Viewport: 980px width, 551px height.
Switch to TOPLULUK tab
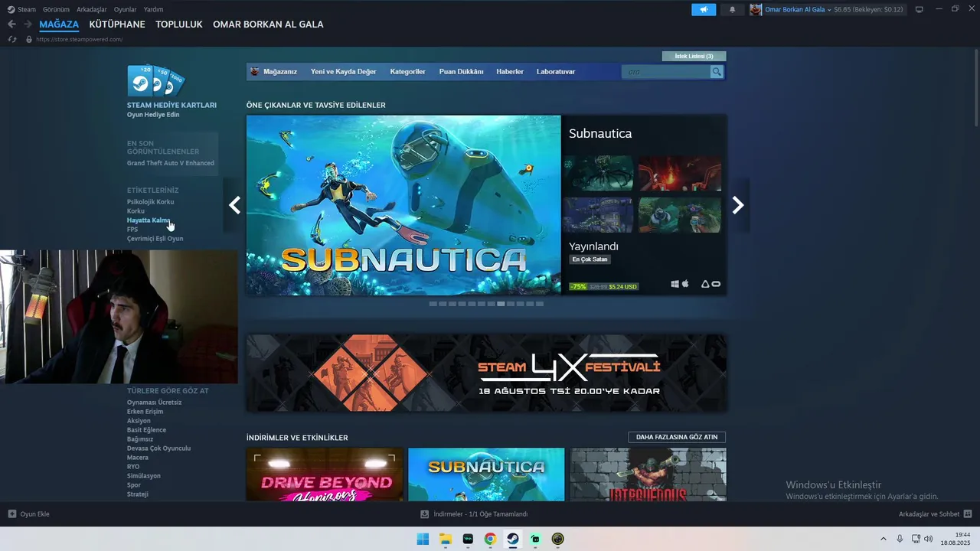(179, 24)
